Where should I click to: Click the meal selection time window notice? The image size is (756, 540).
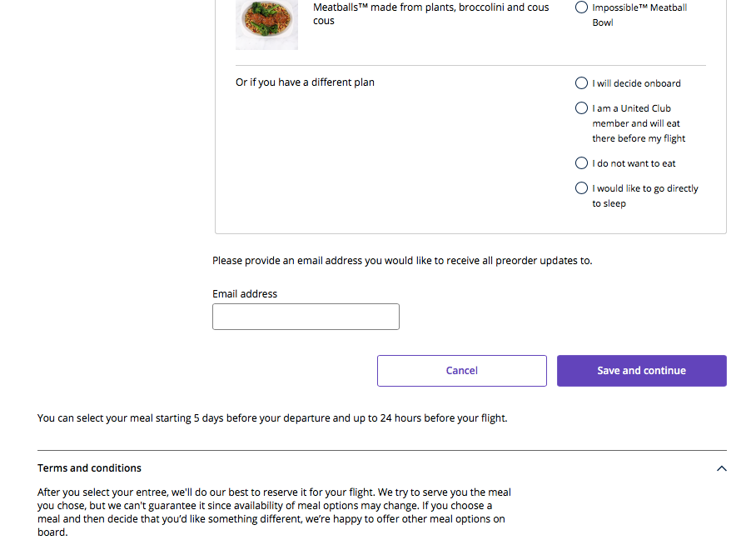pyautogui.click(x=272, y=418)
